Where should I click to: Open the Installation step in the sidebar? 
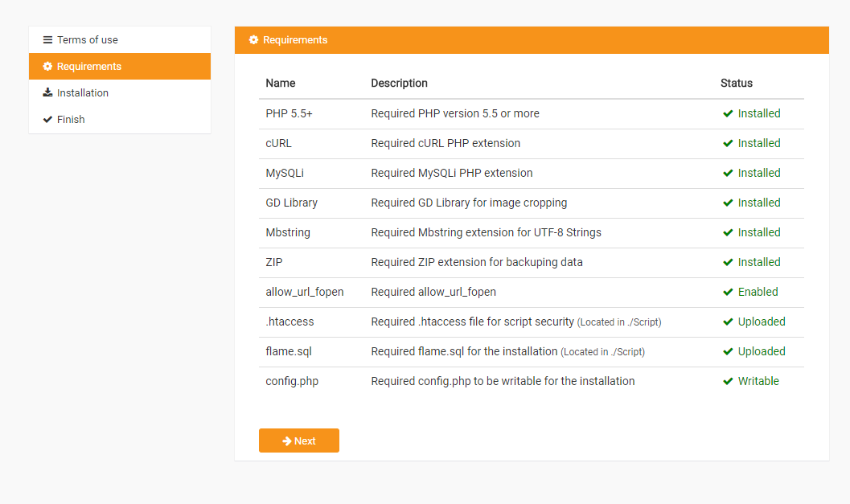[82, 92]
